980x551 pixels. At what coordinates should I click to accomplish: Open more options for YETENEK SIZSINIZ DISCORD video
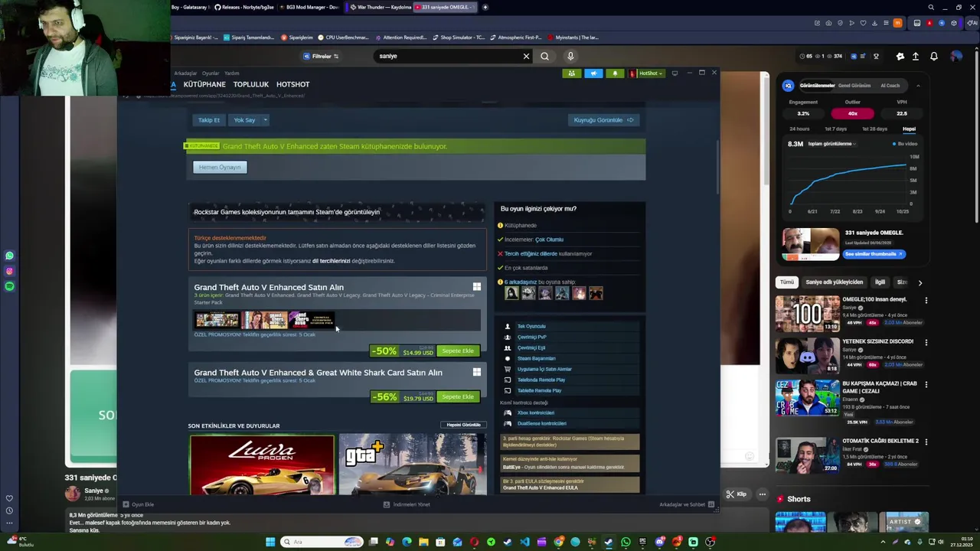(x=926, y=343)
